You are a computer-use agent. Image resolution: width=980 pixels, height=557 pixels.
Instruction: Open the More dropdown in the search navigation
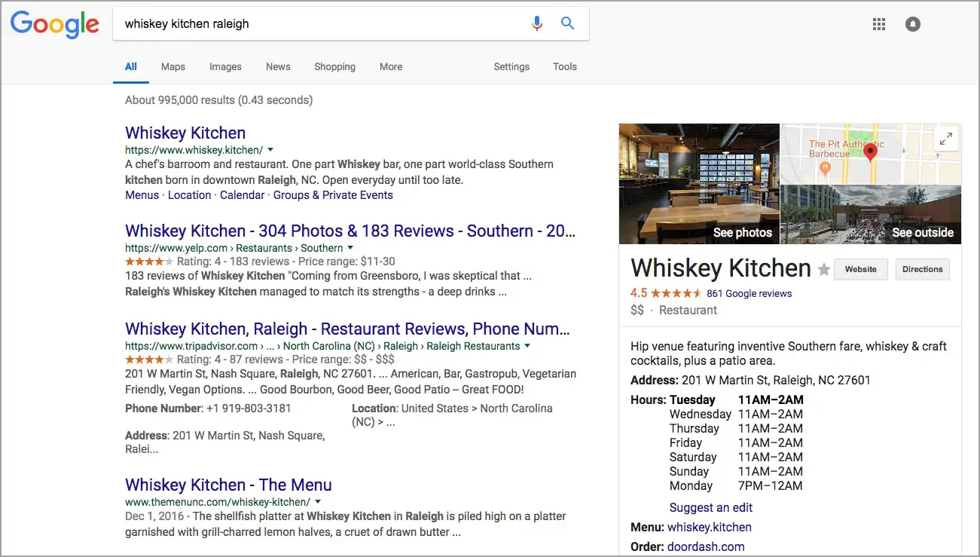point(390,66)
